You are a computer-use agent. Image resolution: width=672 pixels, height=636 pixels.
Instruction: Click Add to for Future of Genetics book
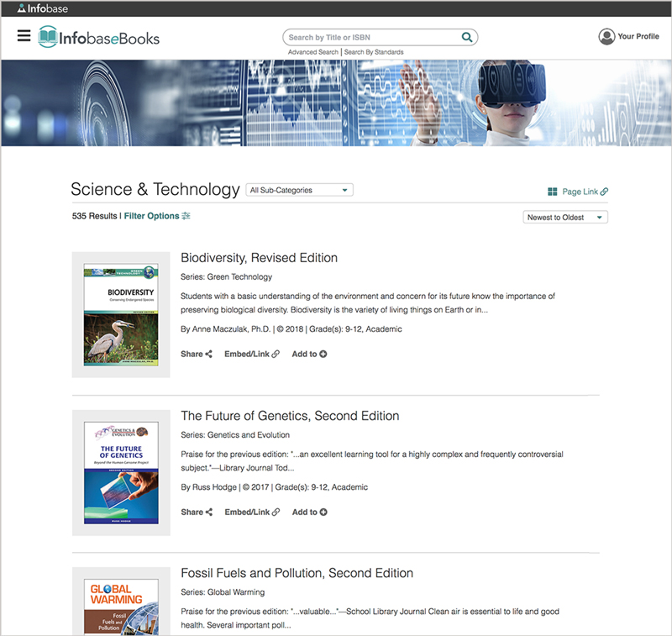click(x=305, y=512)
